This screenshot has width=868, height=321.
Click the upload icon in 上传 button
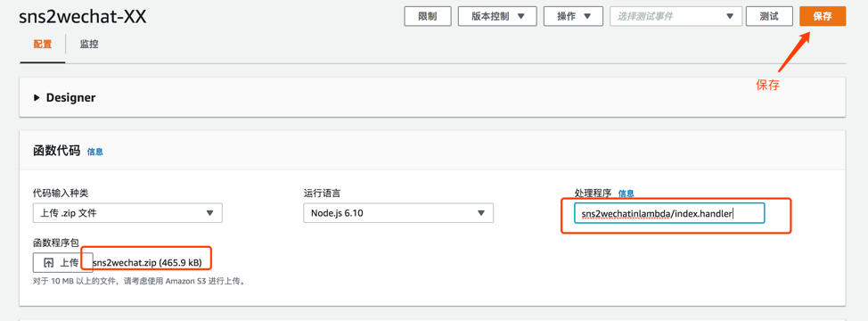49,263
